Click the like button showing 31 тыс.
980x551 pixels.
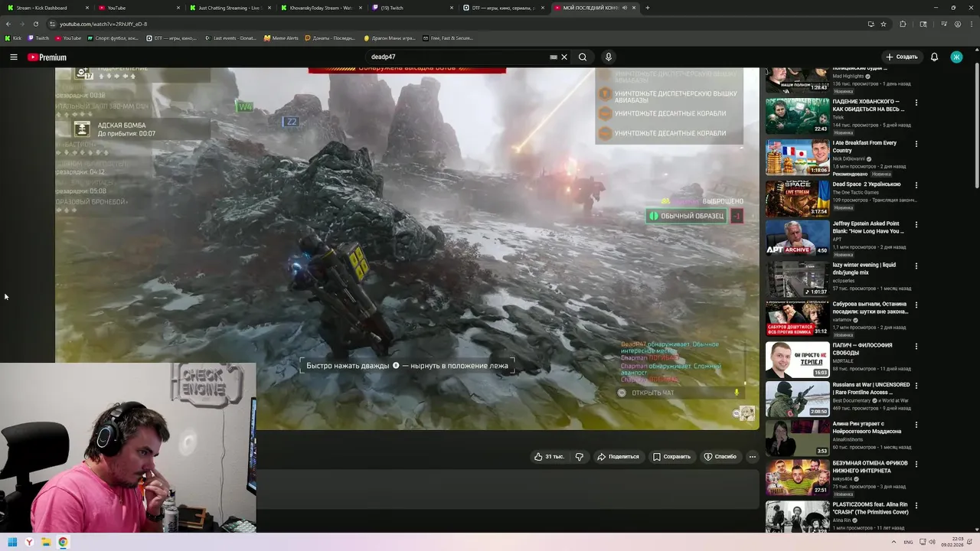click(549, 457)
